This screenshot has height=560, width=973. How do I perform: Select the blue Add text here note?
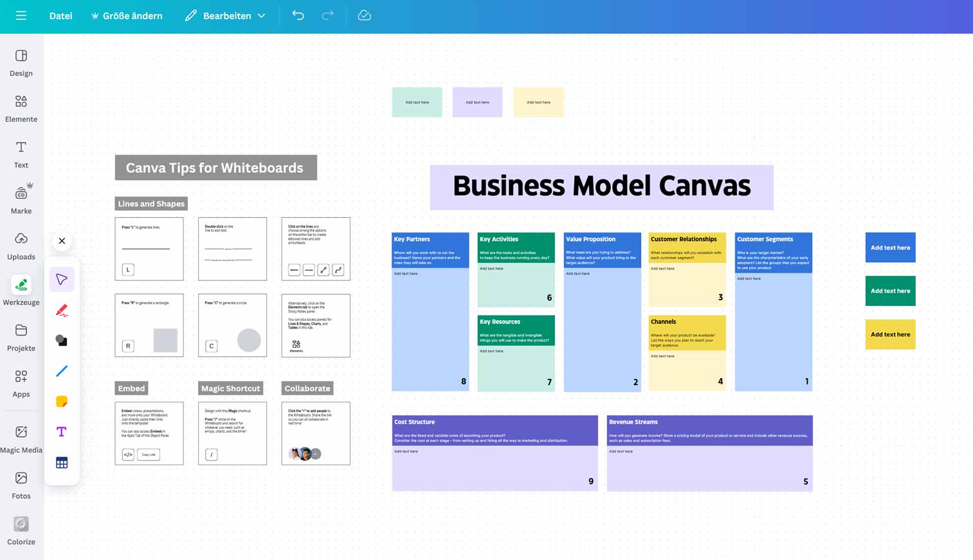click(890, 248)
